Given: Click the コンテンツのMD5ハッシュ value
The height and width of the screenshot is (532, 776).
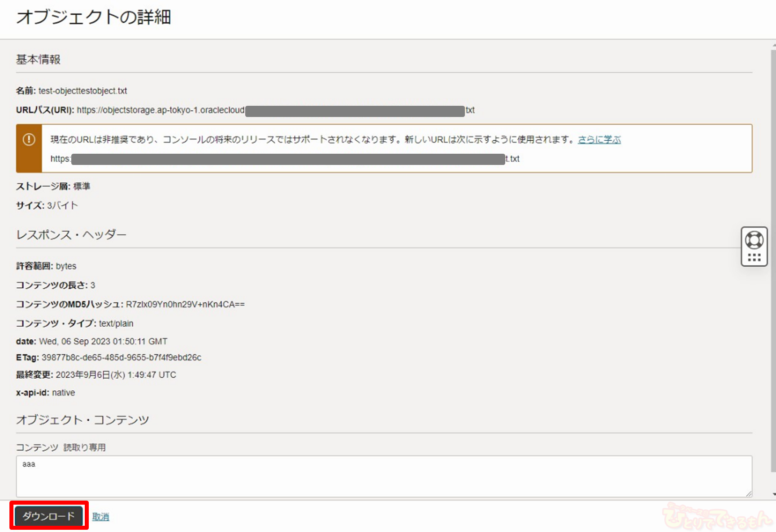Looking at the screenshot, I should pyautogui.click(x=185, y=305).
